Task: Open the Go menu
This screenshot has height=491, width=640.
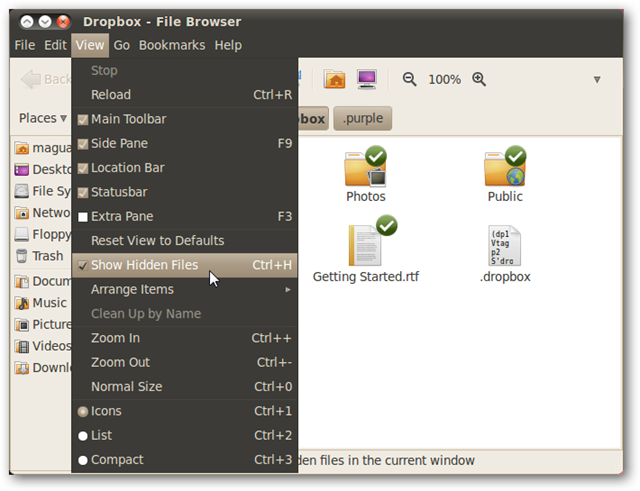Action: coord(122,45)
